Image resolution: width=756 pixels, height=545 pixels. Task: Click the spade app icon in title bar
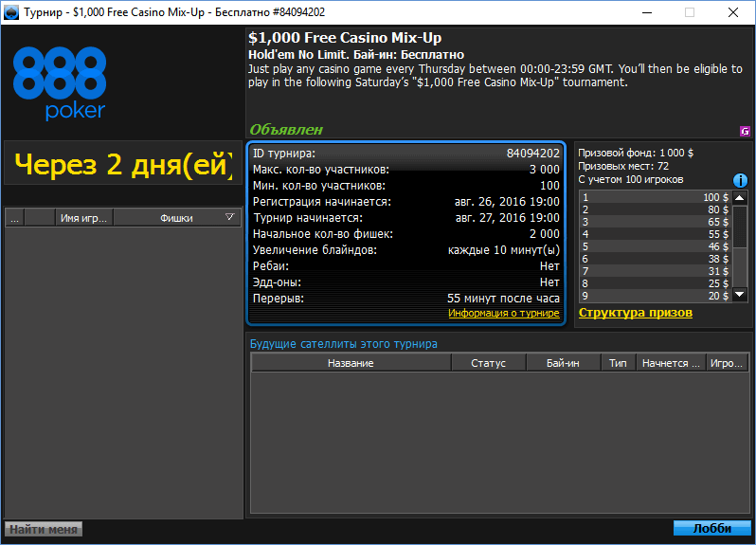click(x=10, y=12)
